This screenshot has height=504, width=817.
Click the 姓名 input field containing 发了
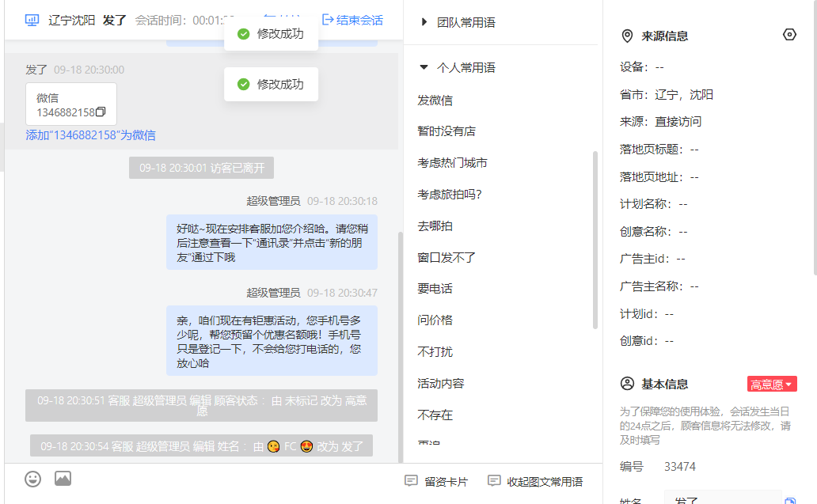[723, 498]
